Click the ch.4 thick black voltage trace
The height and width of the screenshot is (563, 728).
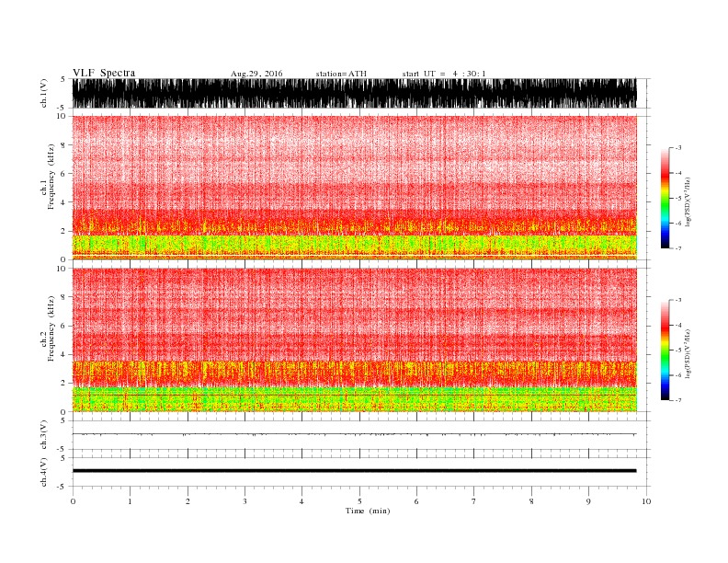(354, 471)
